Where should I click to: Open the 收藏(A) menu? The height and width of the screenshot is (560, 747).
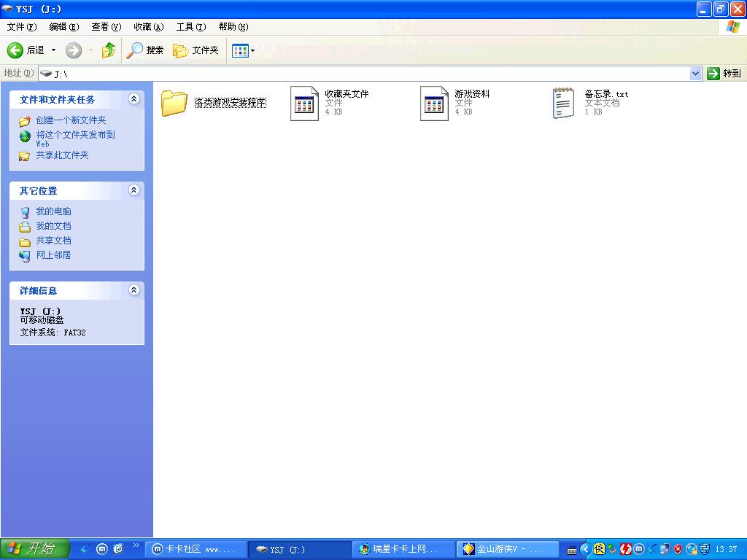tap(149, 27)
